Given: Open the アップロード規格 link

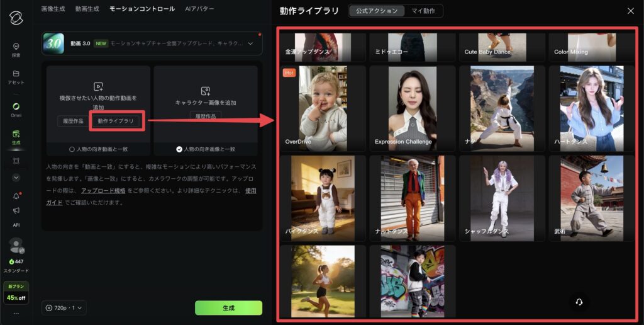Looking at the screenshot, I should pyautogui.click(x=104, y=190).
